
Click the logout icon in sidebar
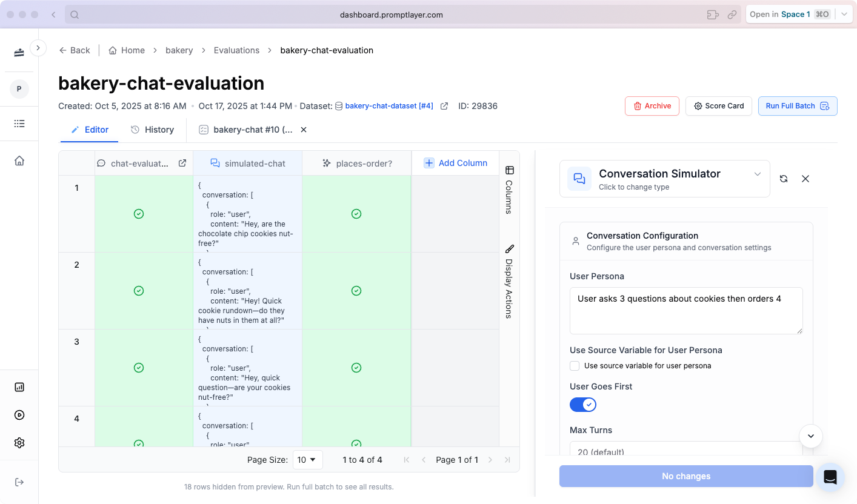19,482
